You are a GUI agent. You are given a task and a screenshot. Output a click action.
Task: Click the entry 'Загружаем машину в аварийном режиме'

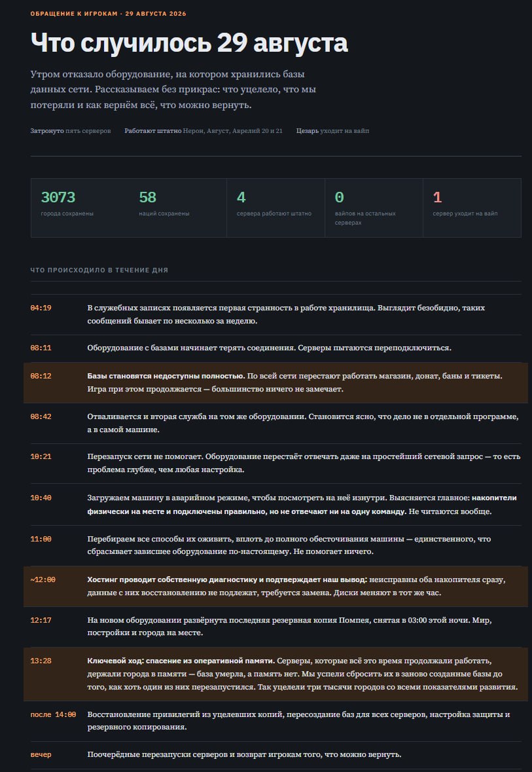click(302, 505)
